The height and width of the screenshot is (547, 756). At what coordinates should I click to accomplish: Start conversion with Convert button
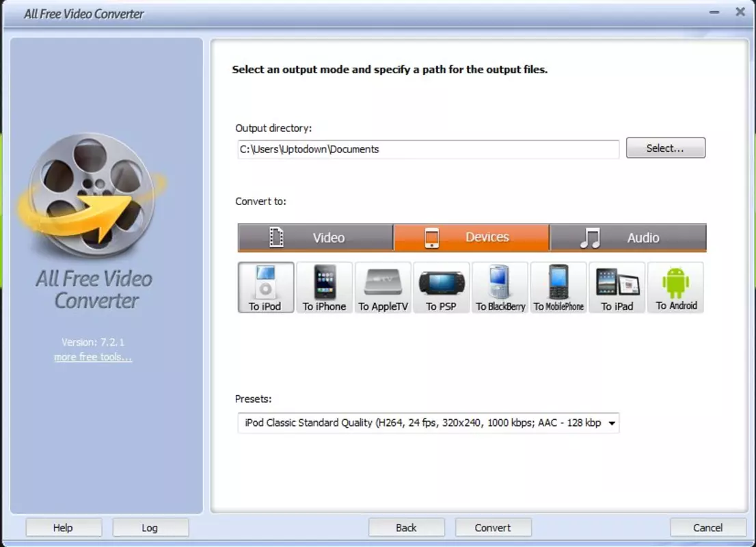click(494, 528)
